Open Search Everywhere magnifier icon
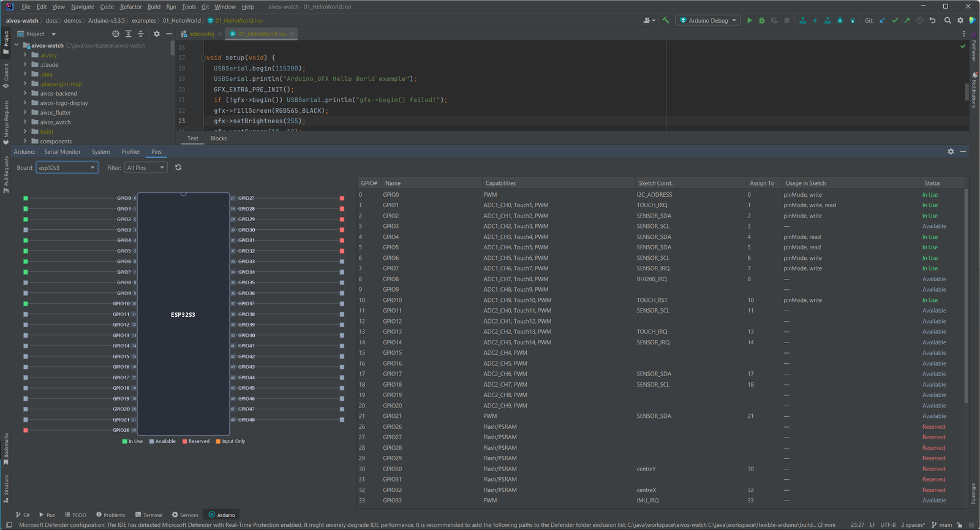Viewport: 980px width, 530px height. [948, 20]
